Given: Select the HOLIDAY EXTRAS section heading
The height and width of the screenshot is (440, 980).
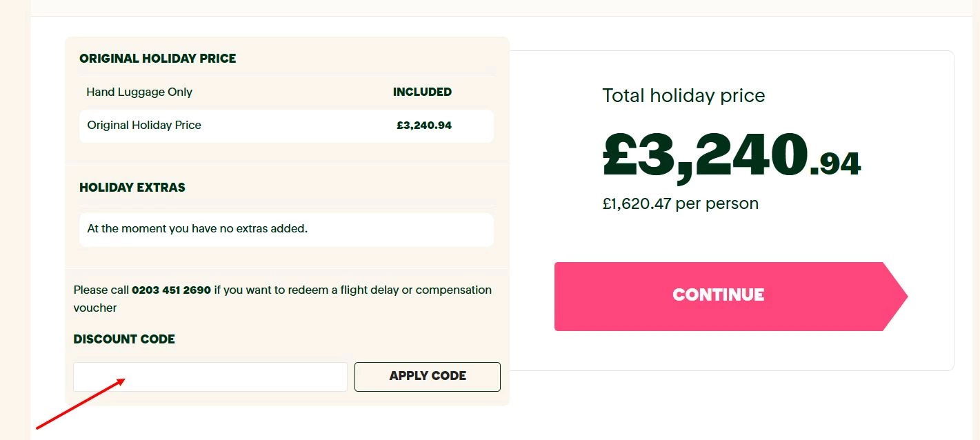Looking at the screenshot, I should point(132,188).
